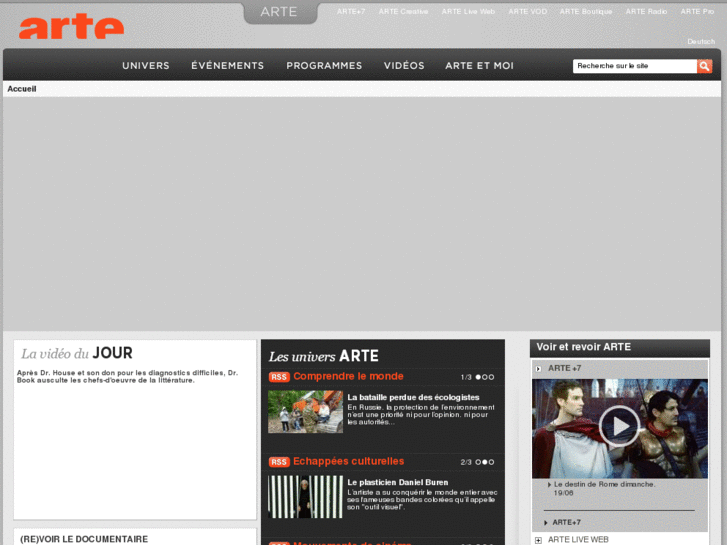
Task: Open the ARTE ET MOI menu
Action: point(479,66)
